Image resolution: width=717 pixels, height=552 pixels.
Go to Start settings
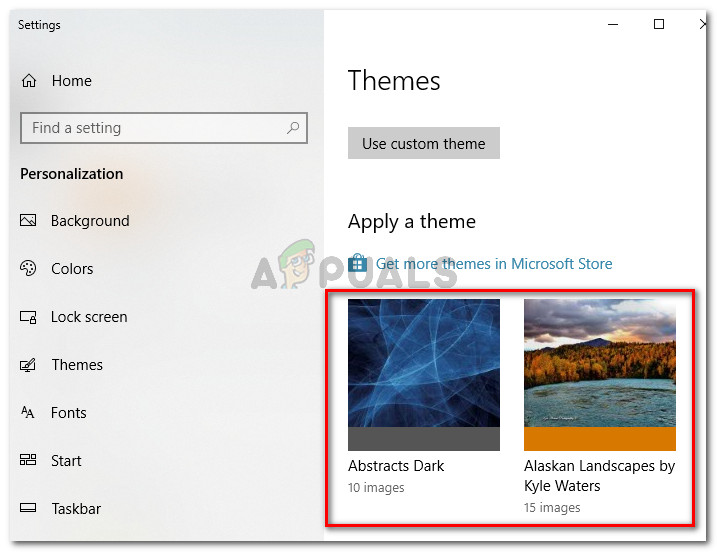(66, 461)
